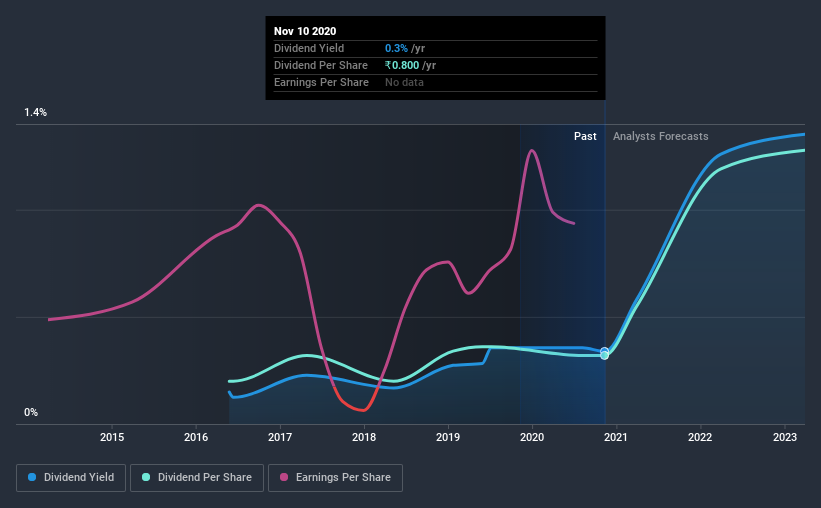821x508 pixels.
Task: Select the 2023 x-axis label
Action: tap(785, 437)
